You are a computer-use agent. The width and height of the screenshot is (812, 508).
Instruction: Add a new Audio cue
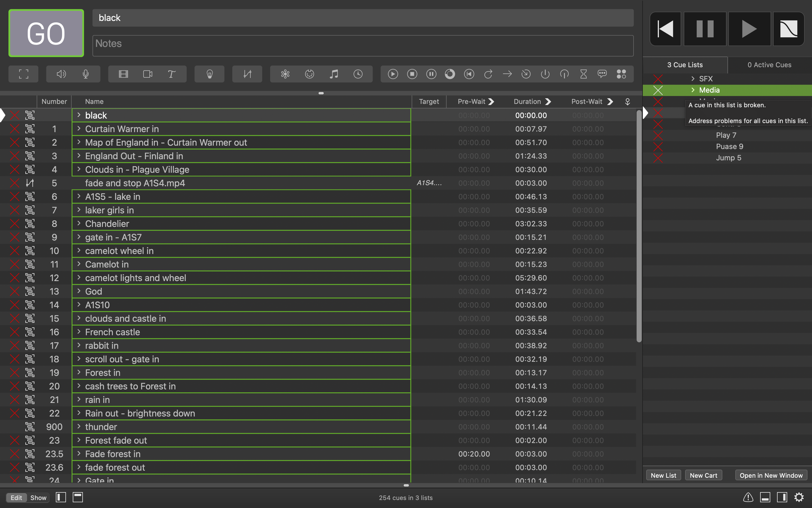(x=61, y=74)
